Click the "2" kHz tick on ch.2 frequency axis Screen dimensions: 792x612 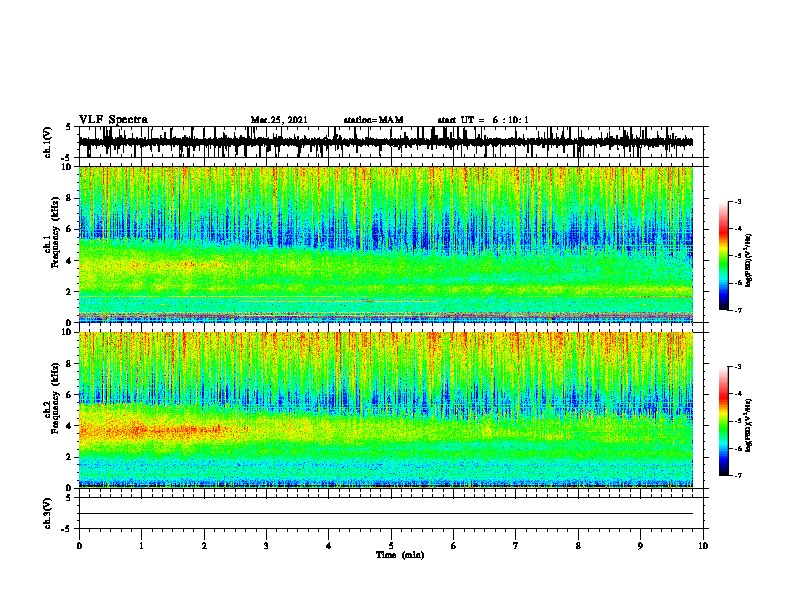click(x=70, y=457)
